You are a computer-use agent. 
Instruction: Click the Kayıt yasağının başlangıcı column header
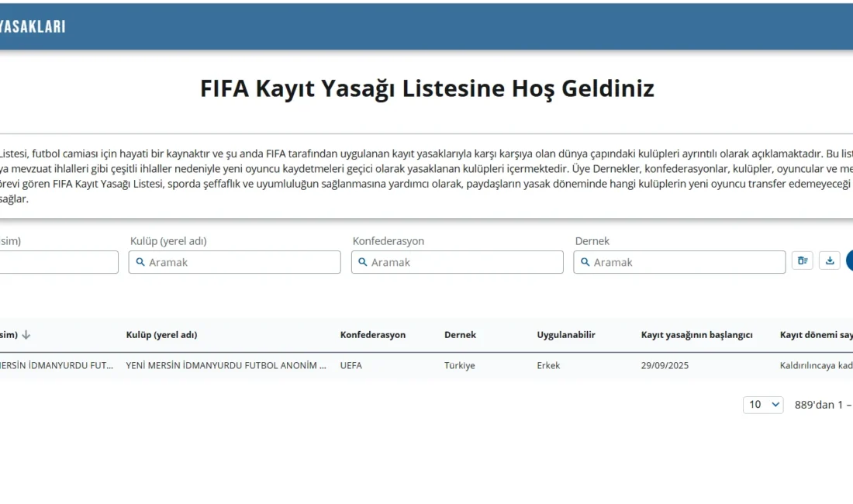pyautogui.click(x=697, y=335)
